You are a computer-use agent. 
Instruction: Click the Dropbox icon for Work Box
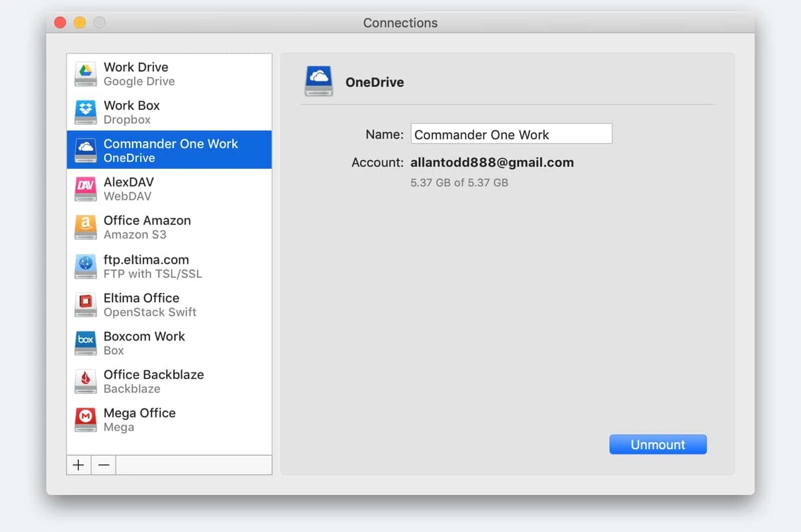tap(86, 112)
